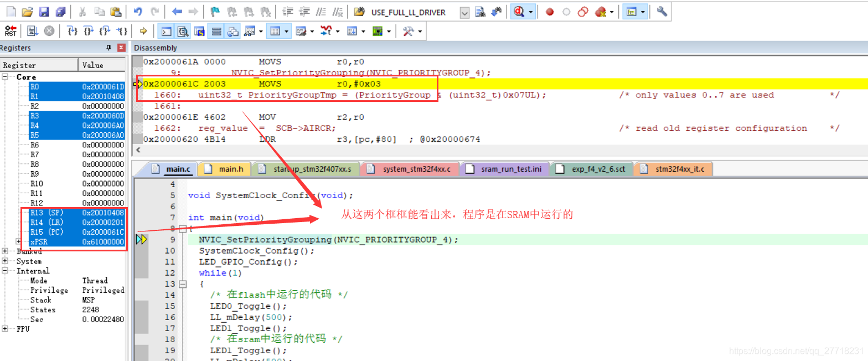The height and width of the screenshot is (361, 868).
Task: Click the disassembly left scroll arrow
Action: (138, 150)
